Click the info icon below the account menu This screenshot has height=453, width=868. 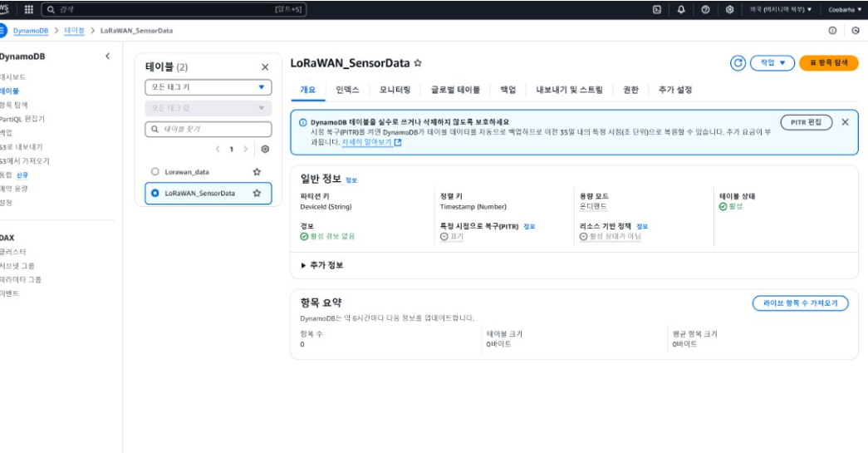tap(832, 31)
